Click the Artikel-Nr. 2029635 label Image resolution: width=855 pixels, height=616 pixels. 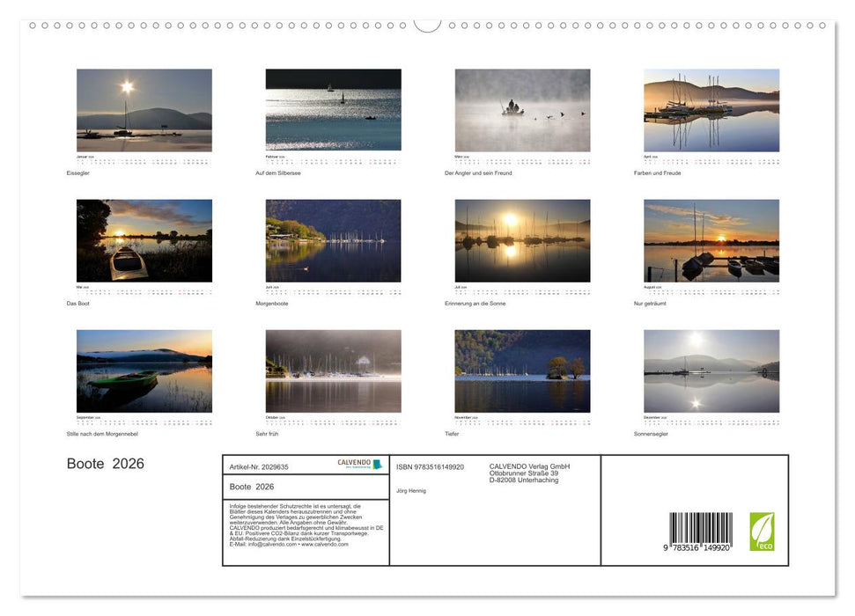259,466
